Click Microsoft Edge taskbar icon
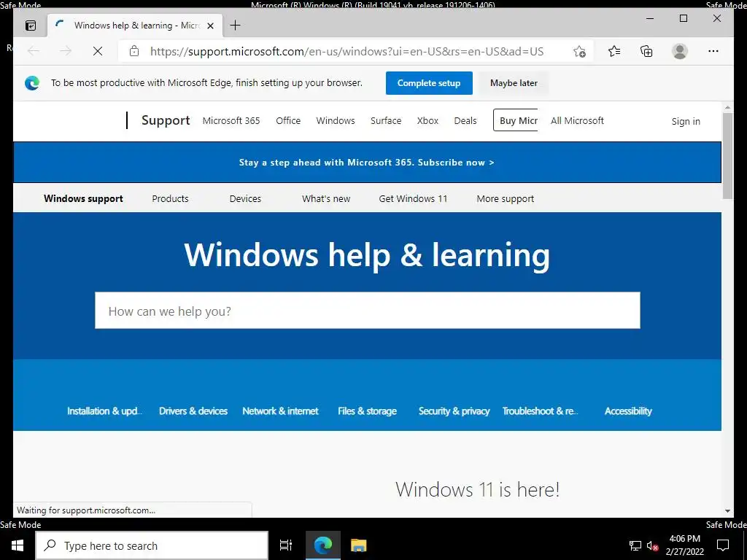This screenshot has width=747, height=560. [x=322, y=545]
